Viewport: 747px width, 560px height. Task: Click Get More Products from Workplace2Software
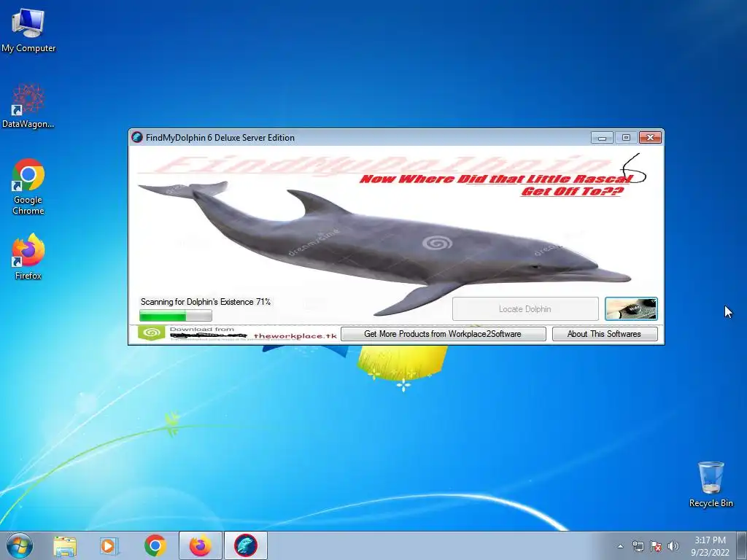(x=443, y=334)
